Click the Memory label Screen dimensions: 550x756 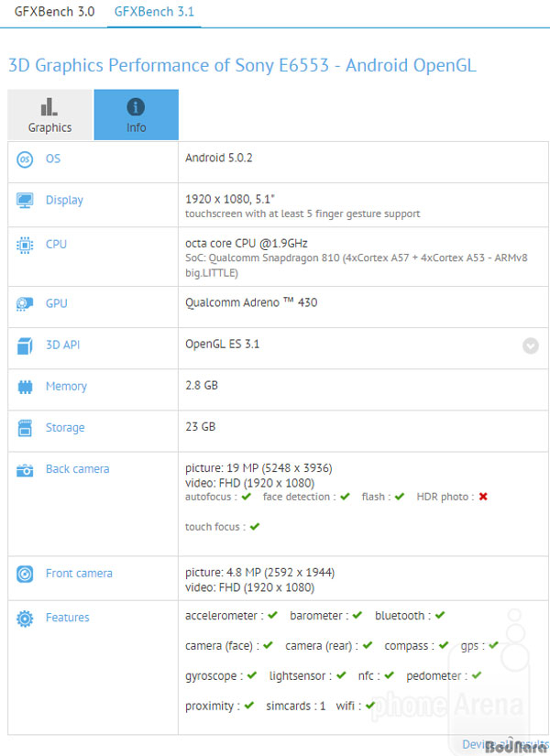pos(66,386)
